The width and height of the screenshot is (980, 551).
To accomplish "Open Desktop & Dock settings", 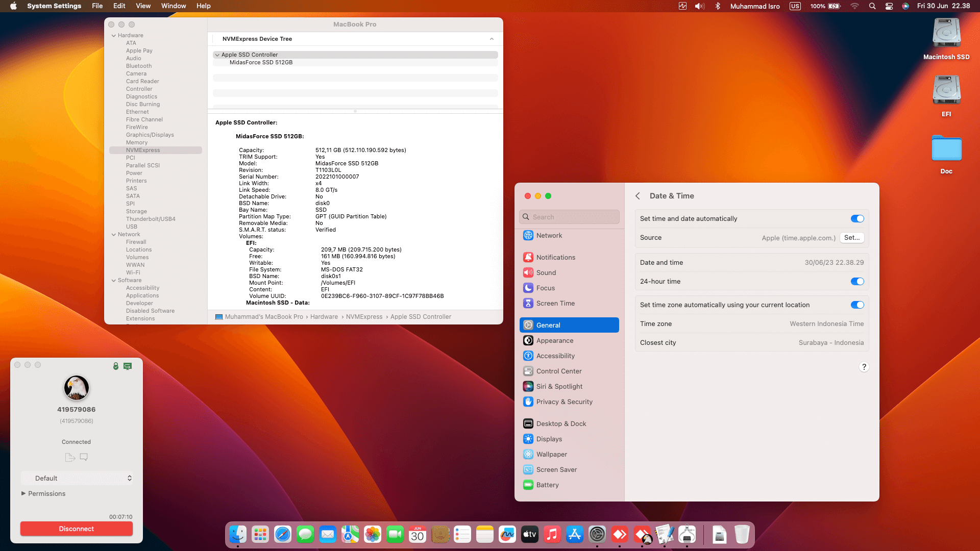I will coord(569,424).
